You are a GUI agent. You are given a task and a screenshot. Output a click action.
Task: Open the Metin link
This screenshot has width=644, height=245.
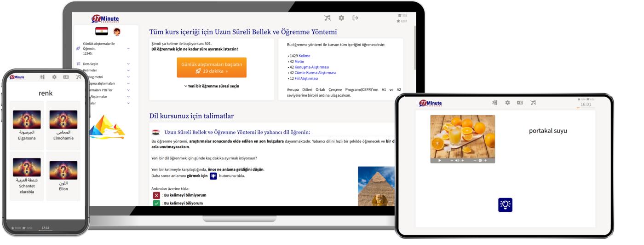[x=299, y=61]
